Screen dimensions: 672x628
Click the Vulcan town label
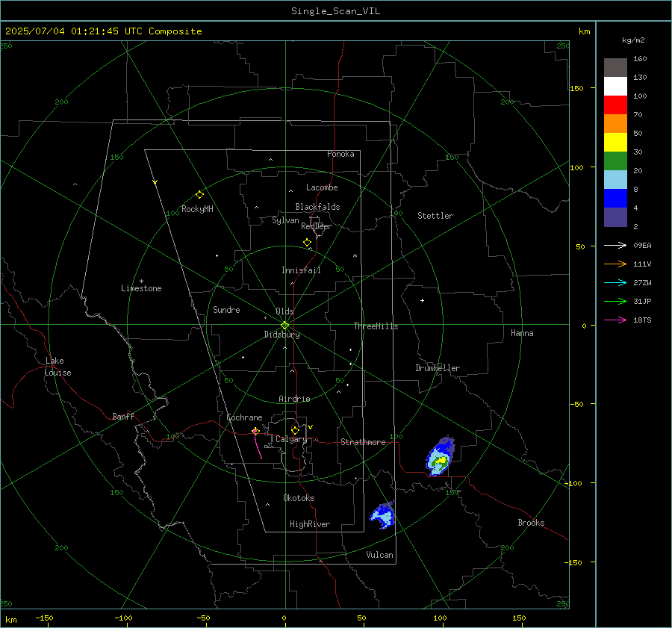pyautogui.click(x=379, y=555)
